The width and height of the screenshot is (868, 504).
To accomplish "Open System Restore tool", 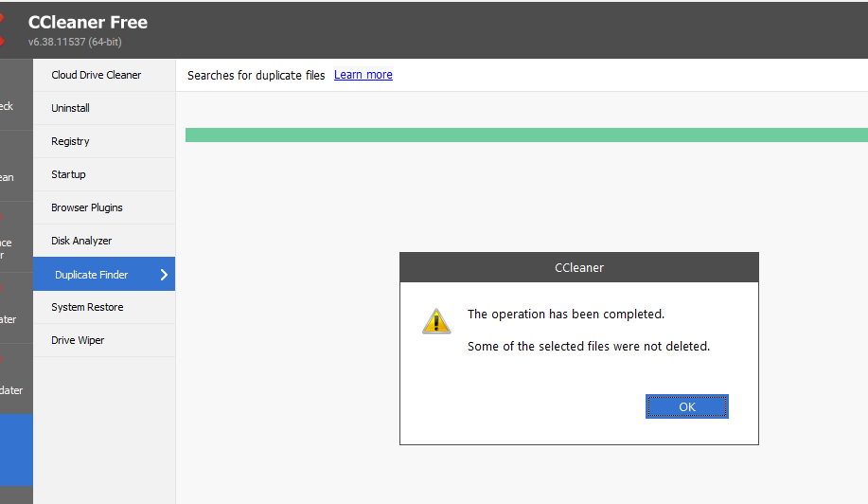I will (x=87, y=307).
